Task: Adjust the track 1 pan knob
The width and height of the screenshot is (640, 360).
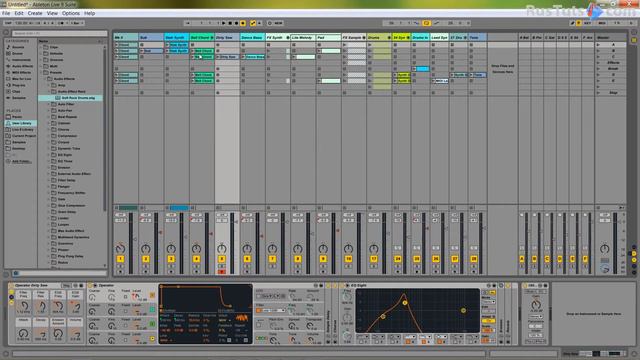Action: click(120, 249)
